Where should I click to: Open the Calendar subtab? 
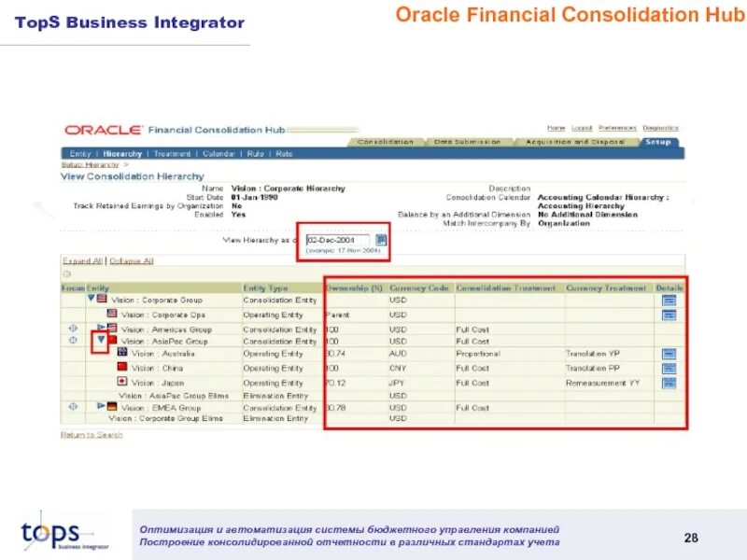[x=218, y=154]
